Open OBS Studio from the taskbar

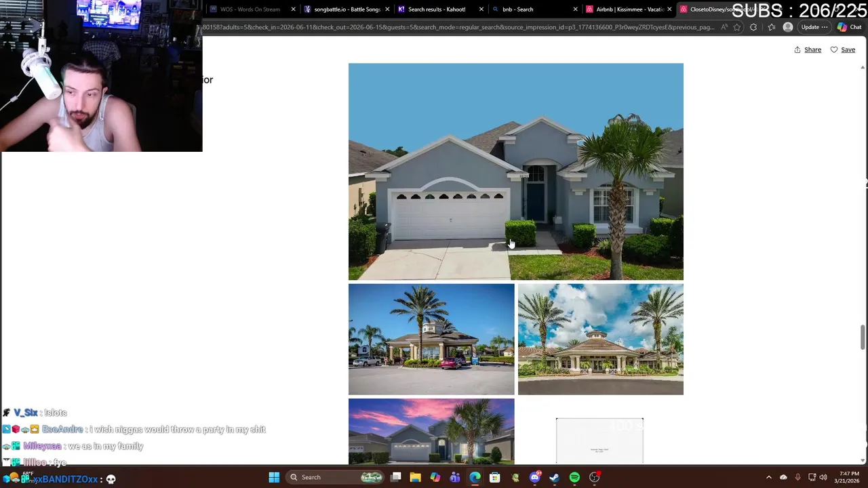pos(595,477)
